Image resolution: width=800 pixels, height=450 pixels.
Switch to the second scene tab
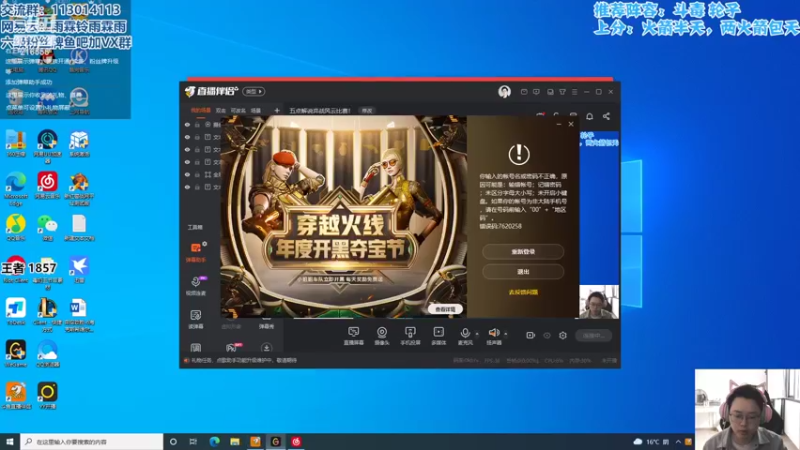coord(221,110)
